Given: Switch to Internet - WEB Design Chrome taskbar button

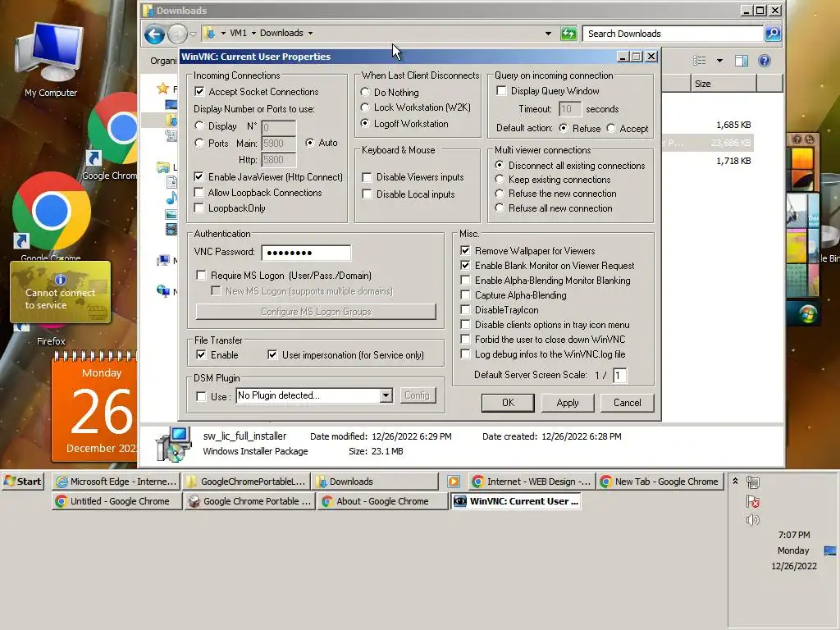Looking at the screenshot, I should click(532, 482).
